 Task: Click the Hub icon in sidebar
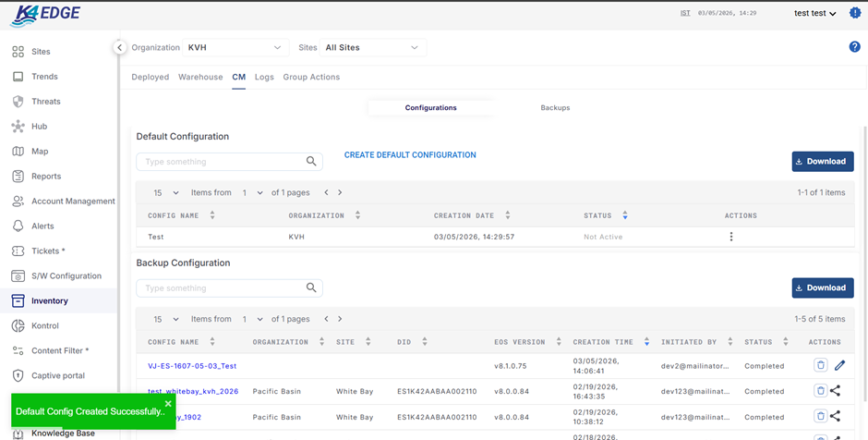(x=18, y=127)
